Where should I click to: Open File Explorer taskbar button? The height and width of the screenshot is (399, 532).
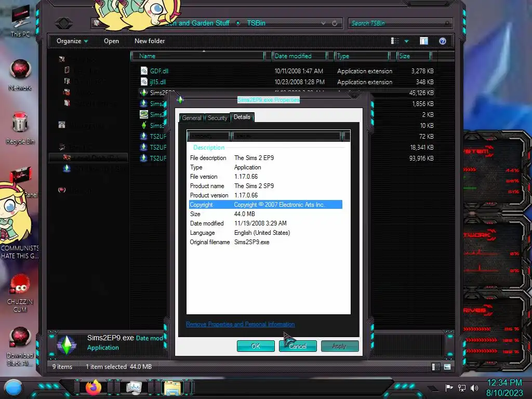pos(172,388)
